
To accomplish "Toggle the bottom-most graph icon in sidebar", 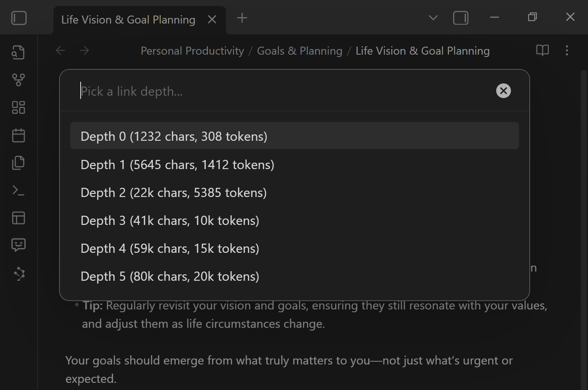I will click(19, 274).
